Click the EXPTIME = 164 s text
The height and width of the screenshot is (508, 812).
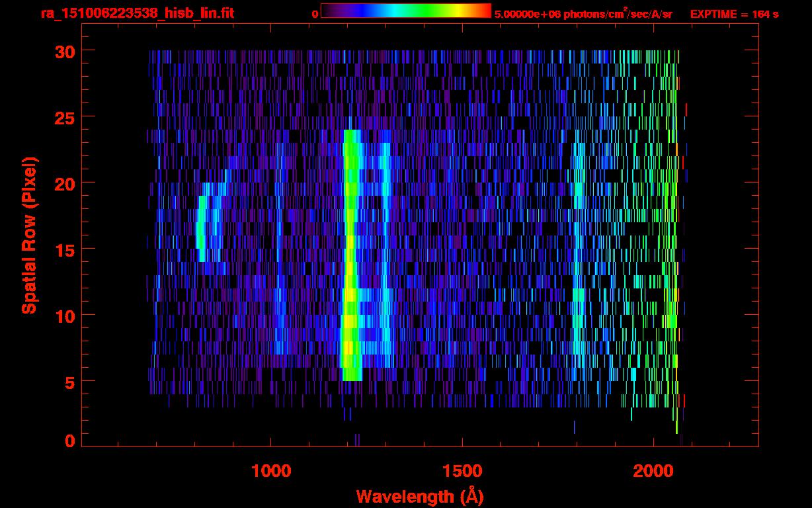734,14
